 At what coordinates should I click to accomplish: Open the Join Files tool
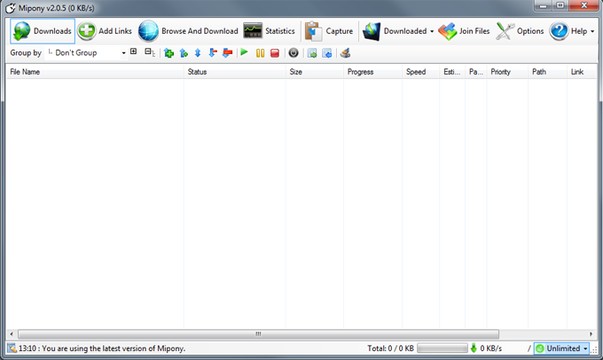[x=464, y=31]
